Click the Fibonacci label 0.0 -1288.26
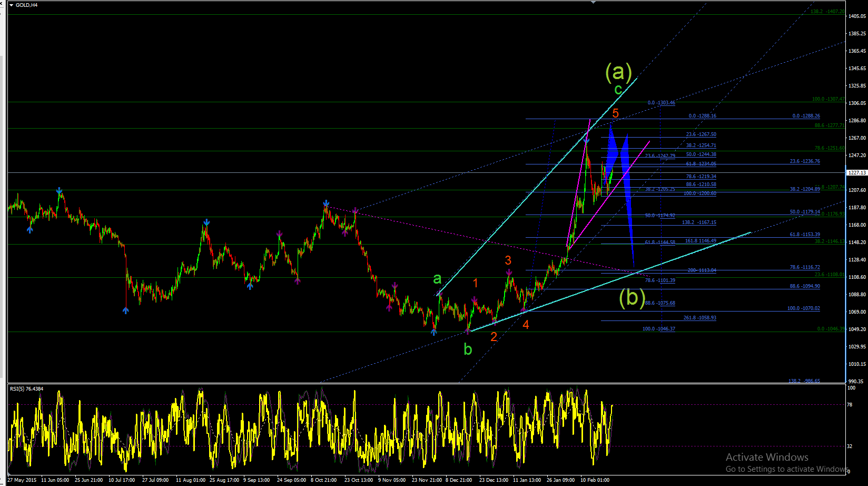868x486 pixels. pyautogui.click(x=806, y=116)
